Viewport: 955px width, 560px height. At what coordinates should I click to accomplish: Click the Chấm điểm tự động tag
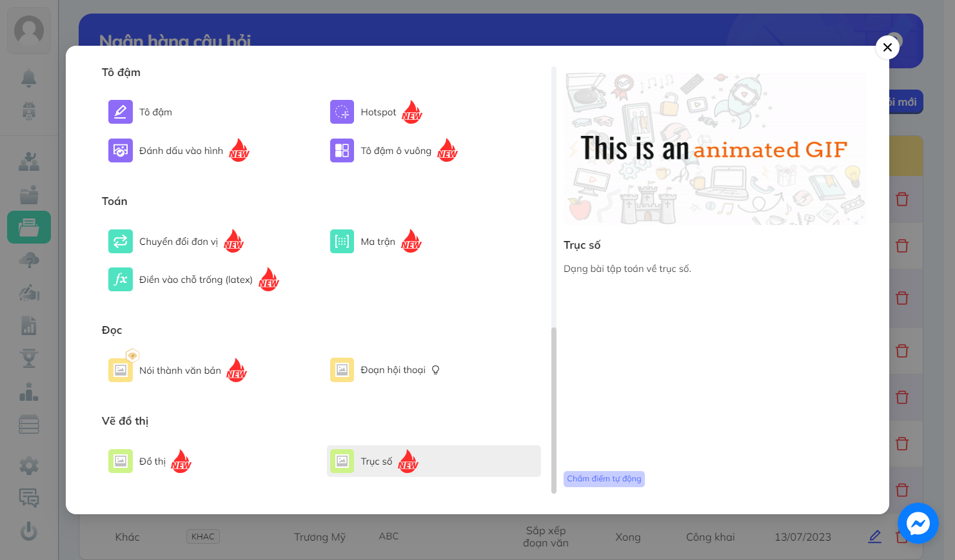click(x=604, y=479)
